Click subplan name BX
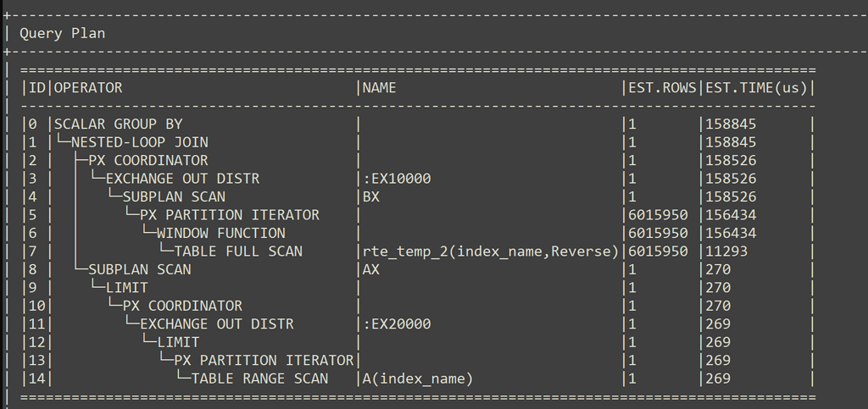 point(371,196)
